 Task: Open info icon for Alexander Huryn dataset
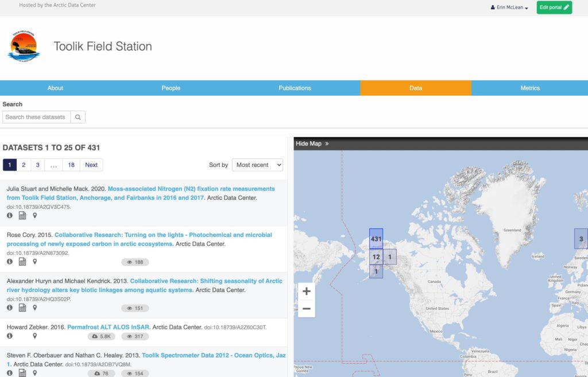(x=10, y=308)
